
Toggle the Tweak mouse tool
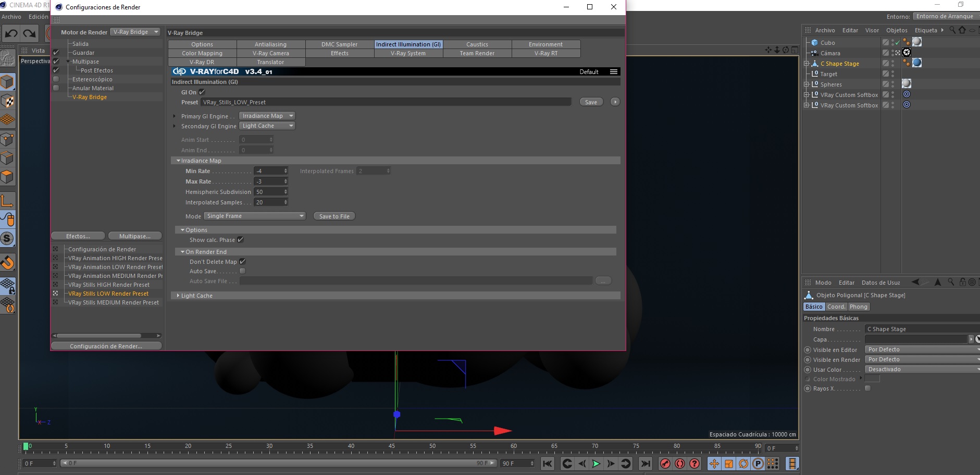pyautogui.click(x=7, y=220)
